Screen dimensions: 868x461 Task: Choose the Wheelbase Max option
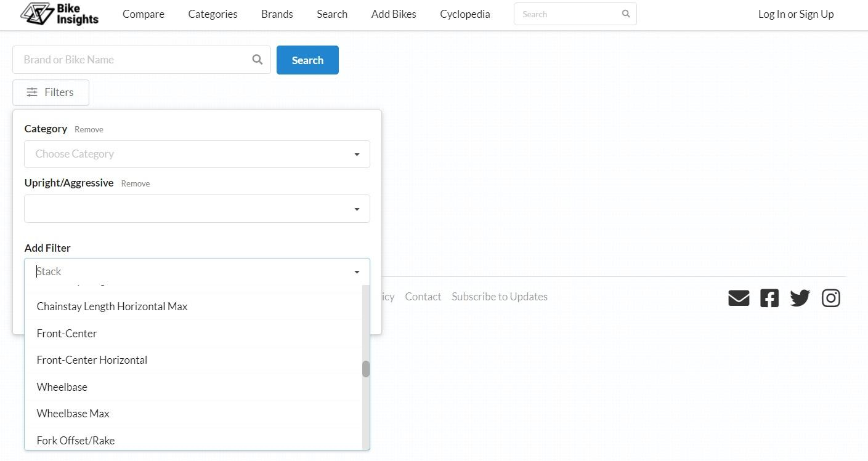[193, 414]
